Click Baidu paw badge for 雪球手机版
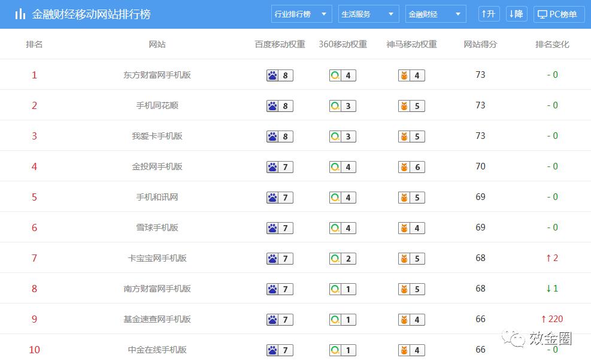The image size is (591, 364). pos(280,228)
